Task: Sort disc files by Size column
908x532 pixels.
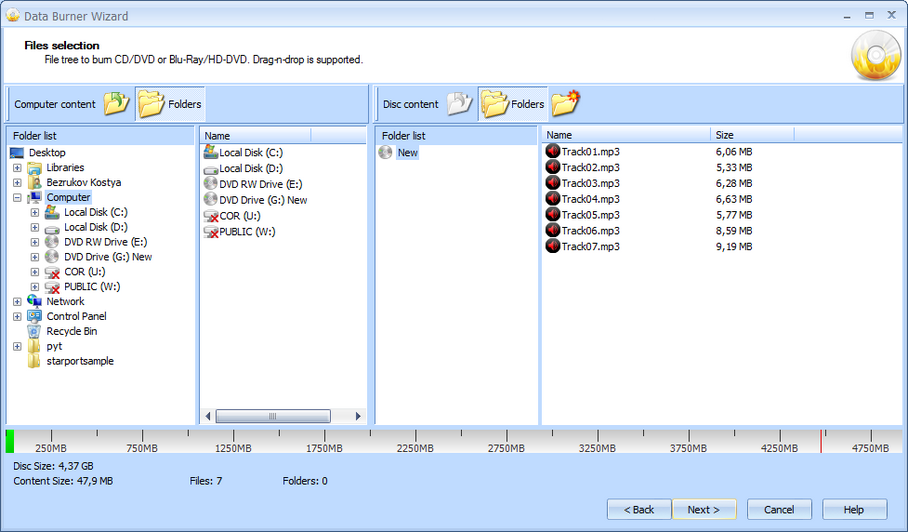Action: tap(752, 135)
